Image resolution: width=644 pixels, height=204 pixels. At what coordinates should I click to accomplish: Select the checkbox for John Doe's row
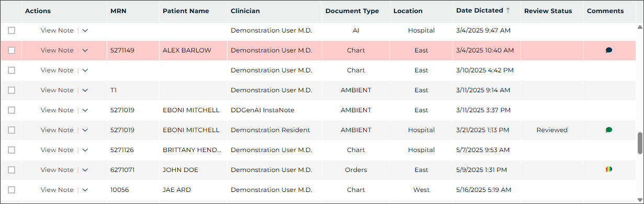(12, 170)
